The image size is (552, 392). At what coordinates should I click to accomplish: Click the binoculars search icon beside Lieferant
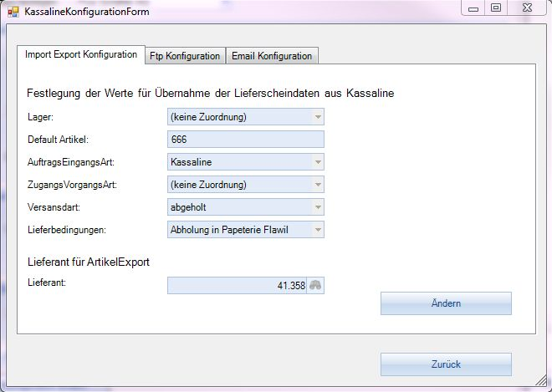pos(315,285)
